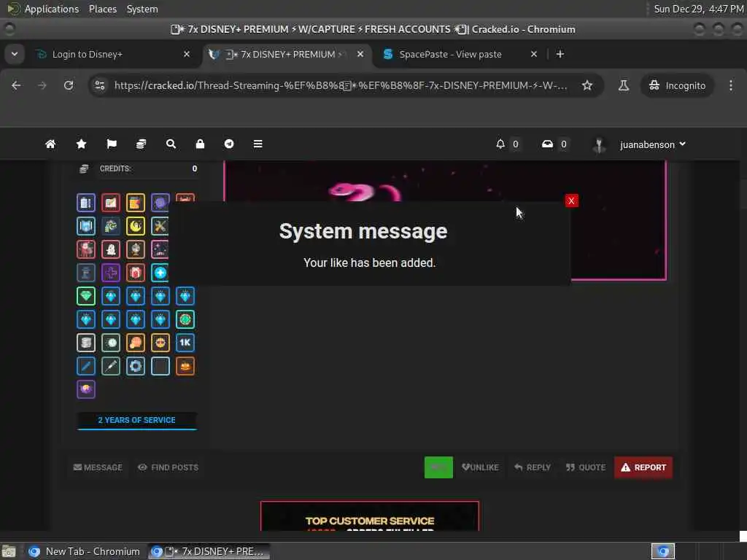Click the stacked coins award badge
Viewport: 747px width, 560px height.
(x=86, y=343)
